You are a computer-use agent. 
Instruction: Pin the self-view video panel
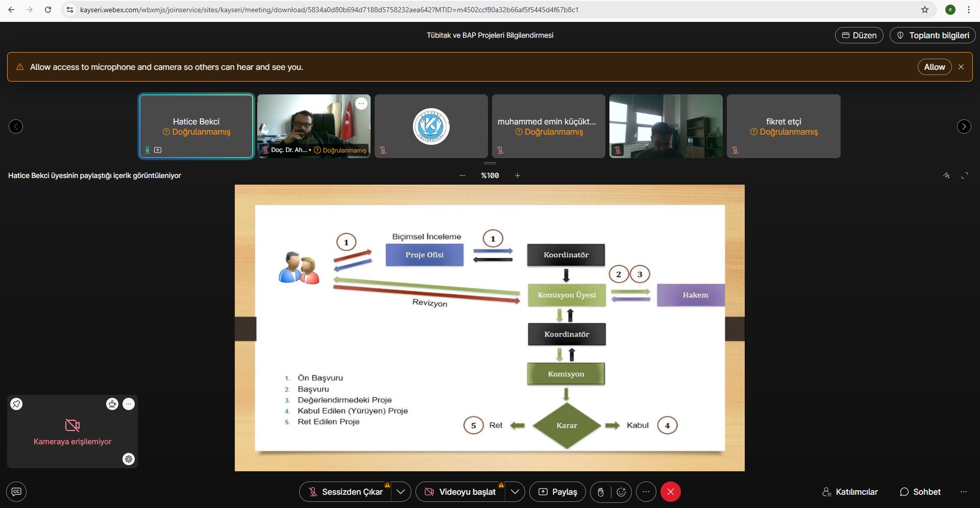16,404
